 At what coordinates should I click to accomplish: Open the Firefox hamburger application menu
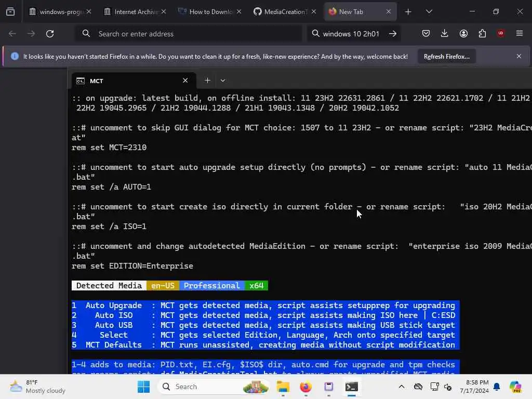(x=520, y=33)
